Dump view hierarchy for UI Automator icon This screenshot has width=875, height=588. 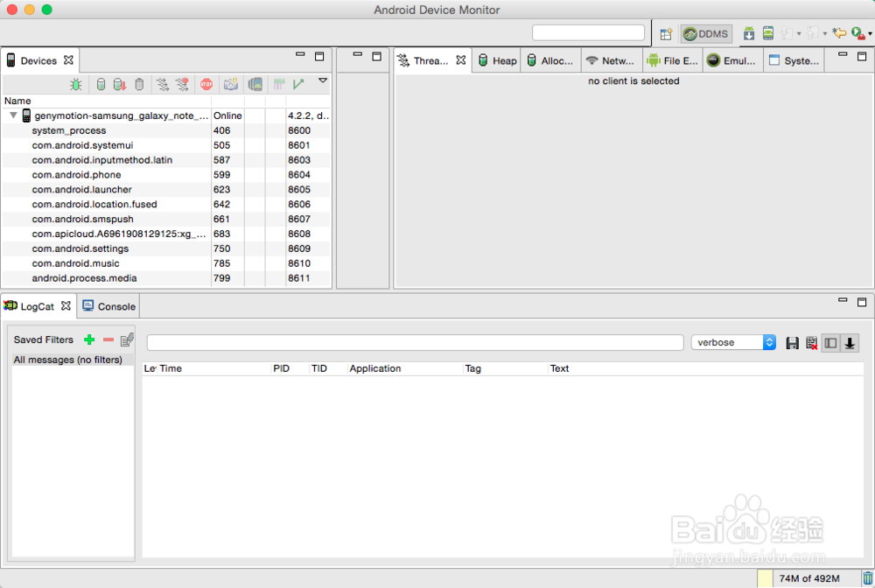[255, 84]
